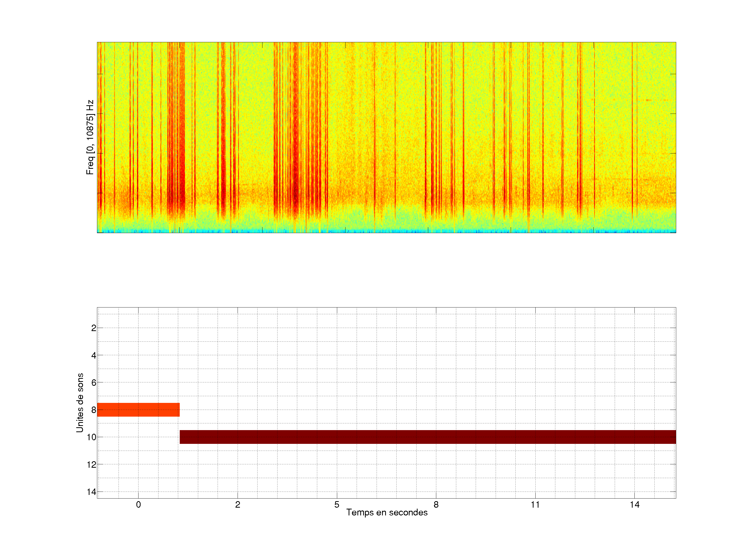Click the y-axis tick label '14' on the left side
Viewport: 747px width, 560px height.
click(x=91, y=492)
